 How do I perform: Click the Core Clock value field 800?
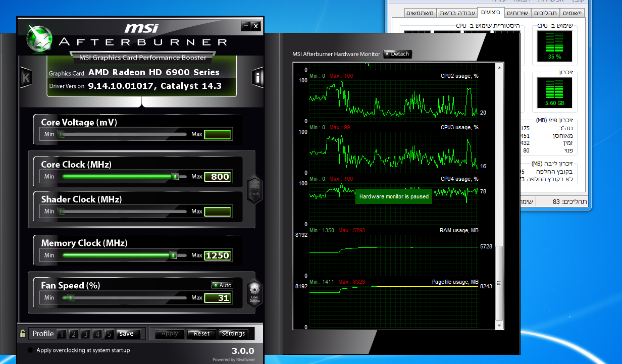218,177
